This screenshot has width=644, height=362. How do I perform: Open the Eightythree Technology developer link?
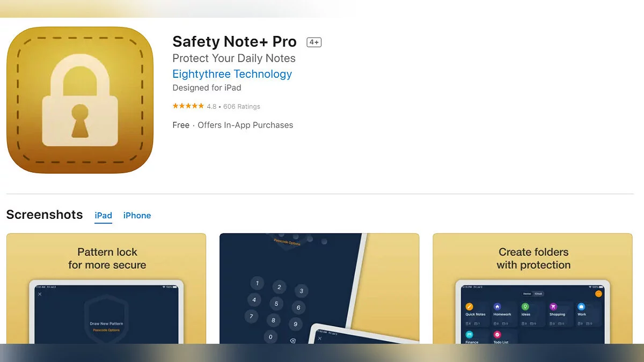click(232, 74)
